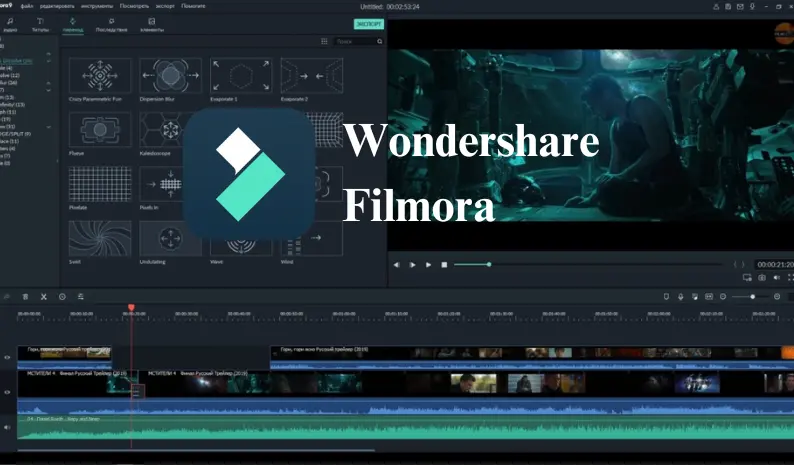Click the transition between the МСТИТЕЛИ 4 clips
Viewport: 794px width, 465px height.
(137, 391)
